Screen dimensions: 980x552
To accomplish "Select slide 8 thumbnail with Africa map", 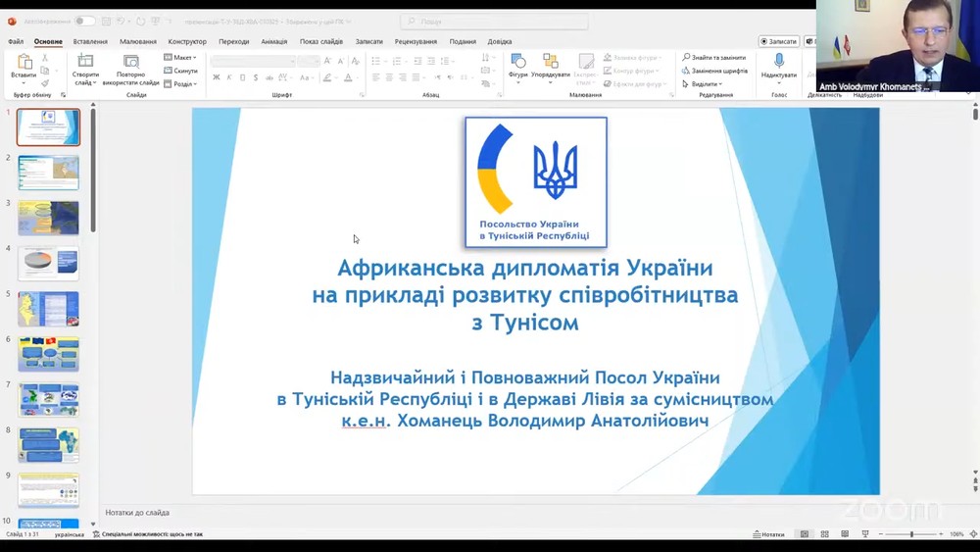I will pyautogui.click(x=48, y=445).
